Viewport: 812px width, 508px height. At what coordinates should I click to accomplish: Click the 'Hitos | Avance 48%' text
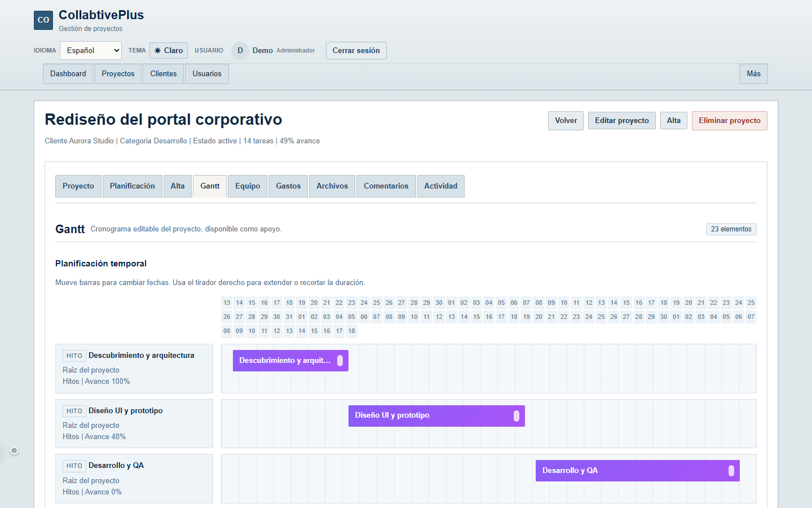coord(94,437)
